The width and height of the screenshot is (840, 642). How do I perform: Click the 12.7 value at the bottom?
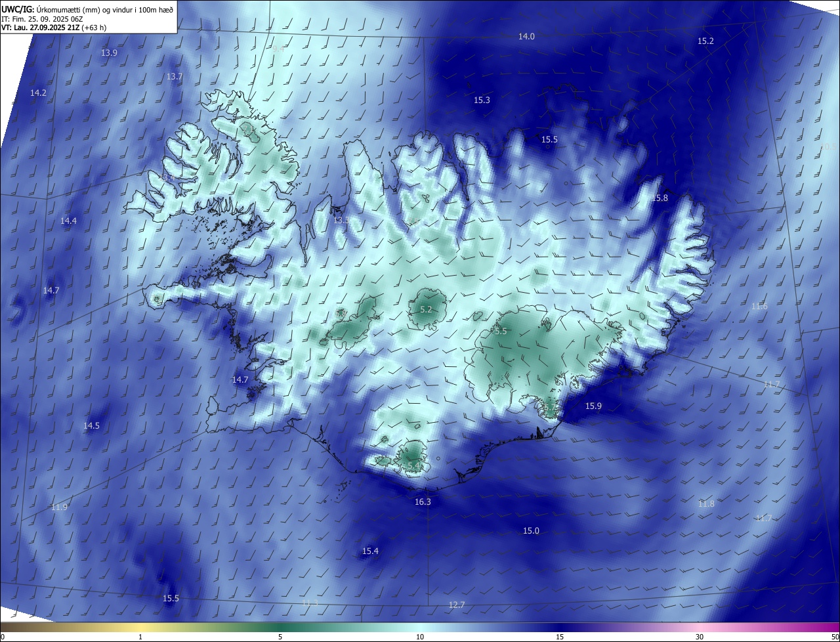point(457,605)
